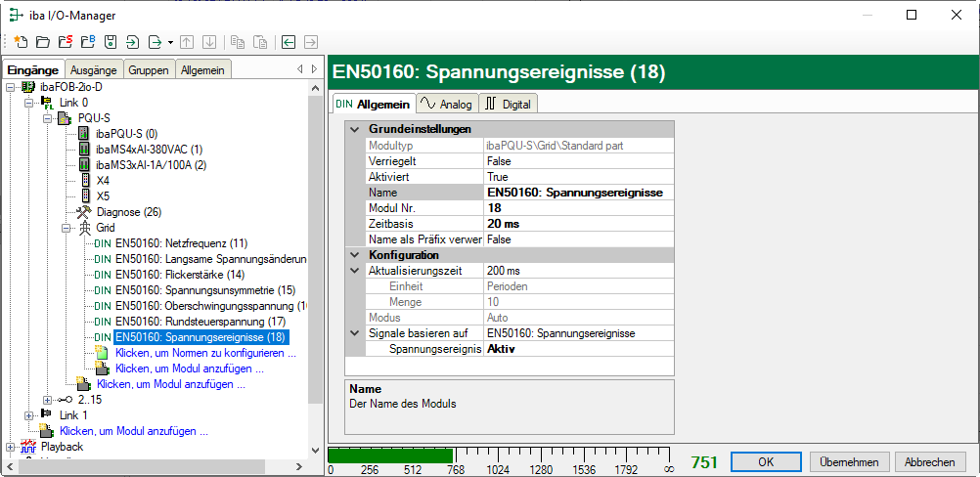
Task: Click the save disk icon in toolbar
Action: 110,42
